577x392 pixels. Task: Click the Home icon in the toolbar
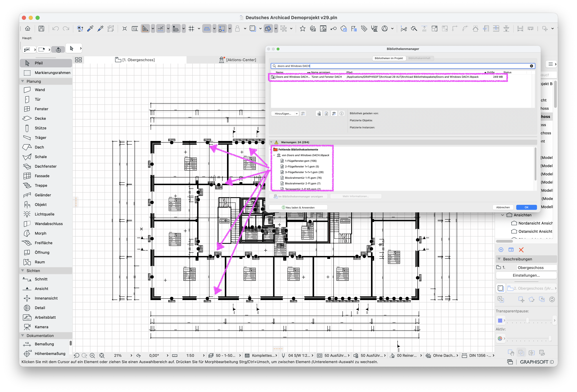[28, 29]
